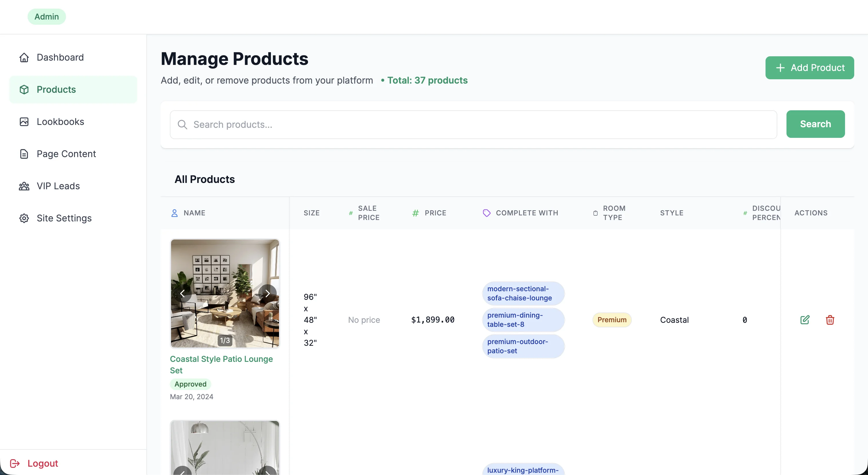Click the hash icon beside DISCOUNT PERCENT
The height and width of the screenshot is (475, 868).
coord(745,213)
